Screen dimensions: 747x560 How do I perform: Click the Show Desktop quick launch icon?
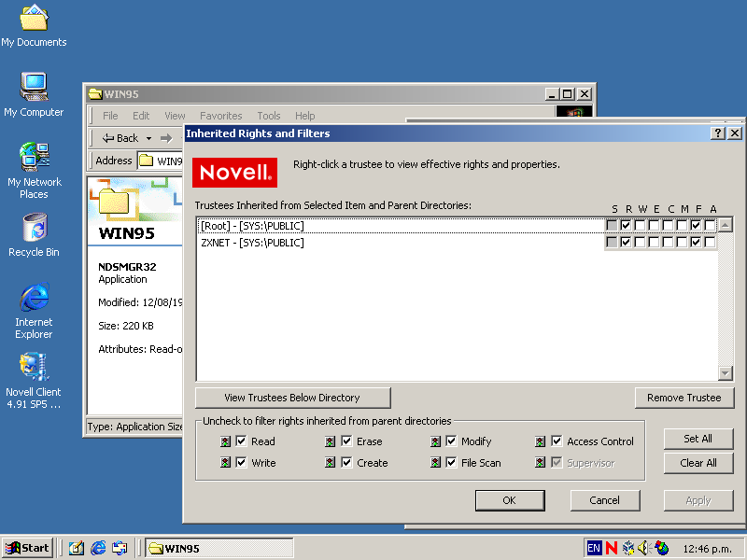click(77, 548)
